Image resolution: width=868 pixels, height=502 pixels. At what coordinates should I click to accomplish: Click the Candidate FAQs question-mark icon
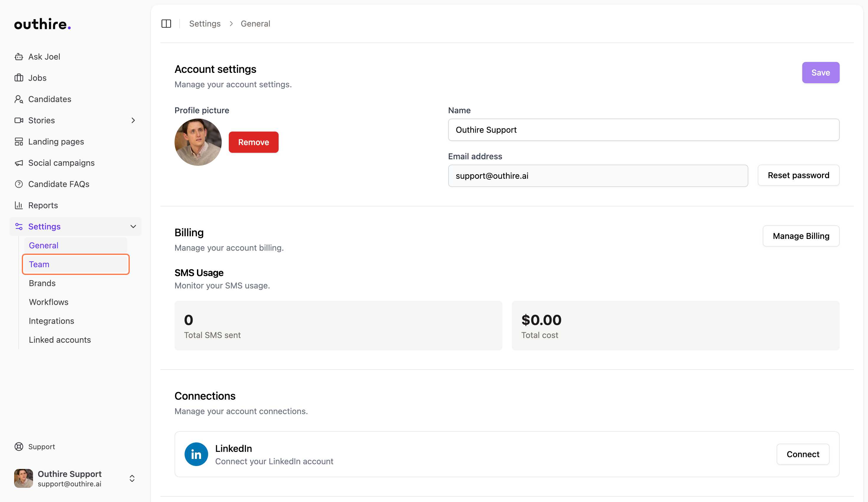click(19, 184)
